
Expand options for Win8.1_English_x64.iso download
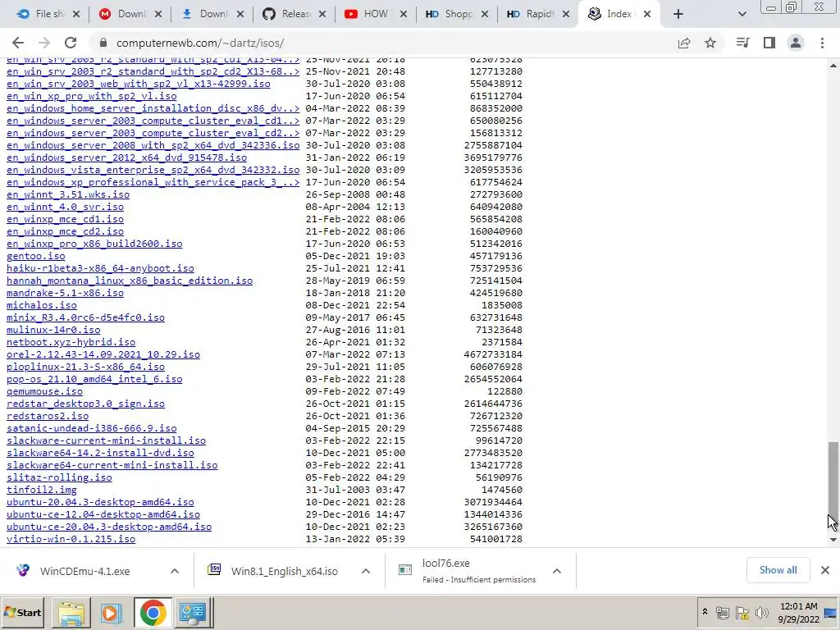(x=366, y=571)
